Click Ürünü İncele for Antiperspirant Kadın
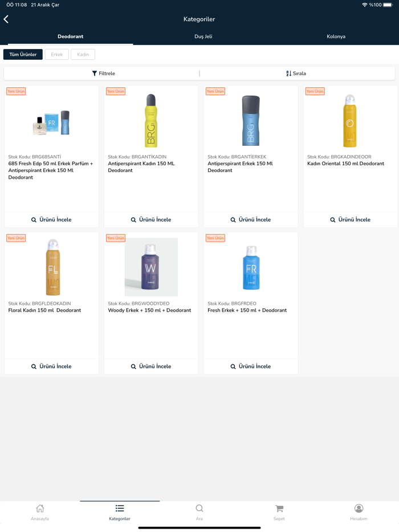The height and width of the screenshot is (532, 399). coord(151,220)
